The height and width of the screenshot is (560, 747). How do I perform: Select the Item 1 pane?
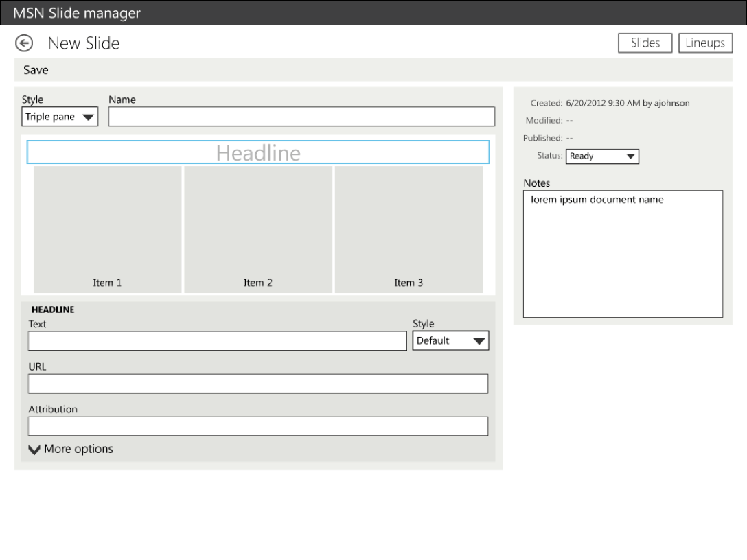107,229
